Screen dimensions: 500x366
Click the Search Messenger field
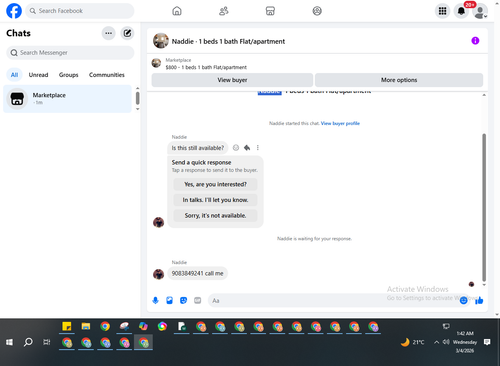(70, 53)
